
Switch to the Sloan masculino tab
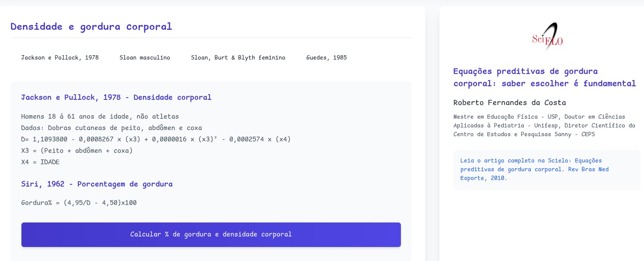145,58
